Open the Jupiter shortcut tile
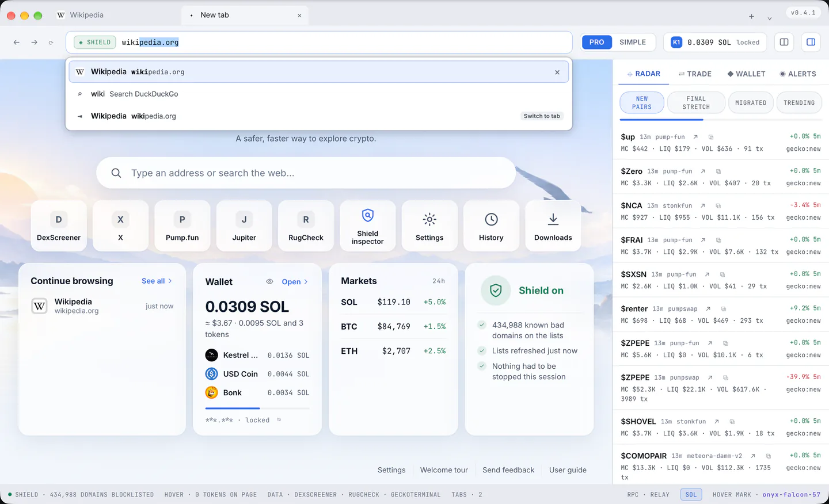 244,226
